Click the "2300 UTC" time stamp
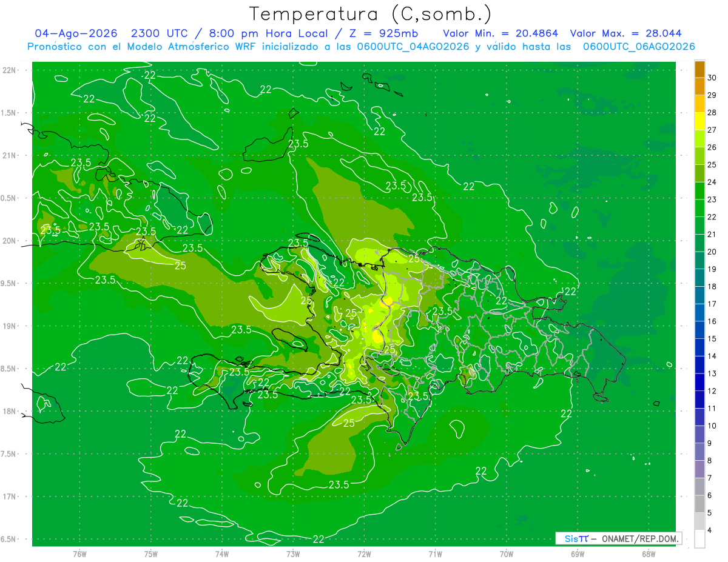Image resolution: width=728 pixels, height=562 pixels. tap(159, 33)
